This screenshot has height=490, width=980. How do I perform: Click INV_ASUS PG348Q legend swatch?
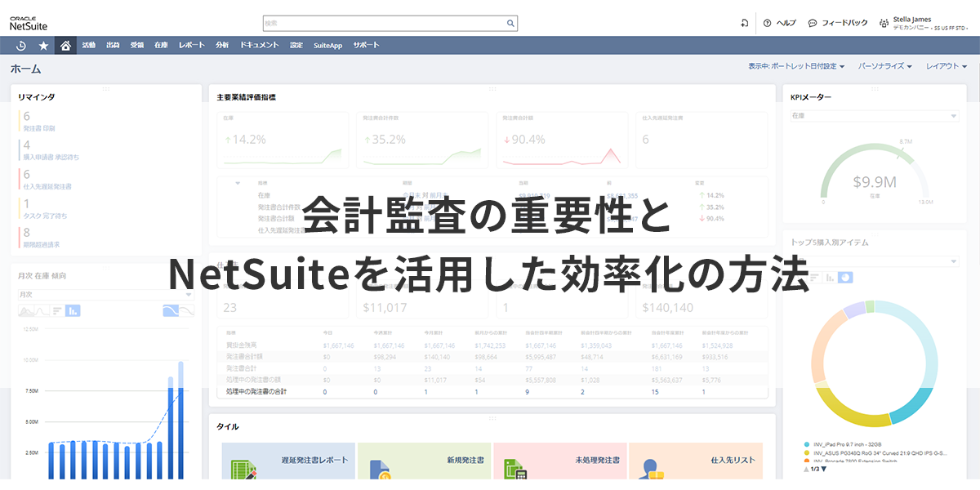807,452
